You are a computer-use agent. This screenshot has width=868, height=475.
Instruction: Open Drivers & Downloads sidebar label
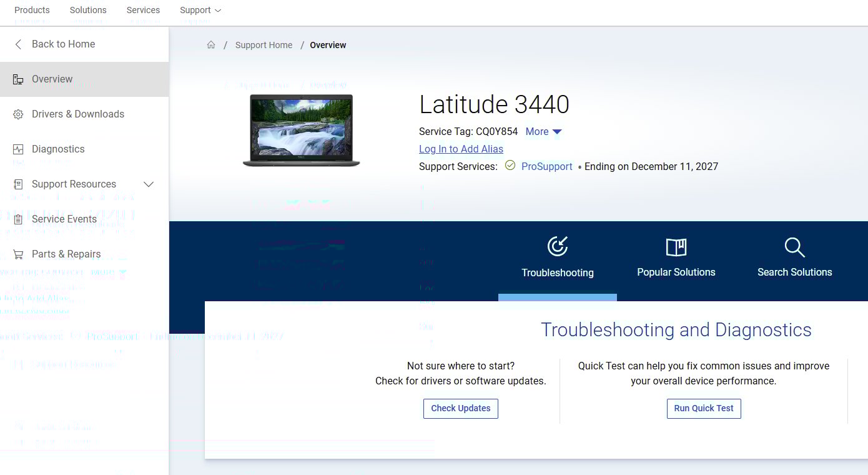[78, 114]
